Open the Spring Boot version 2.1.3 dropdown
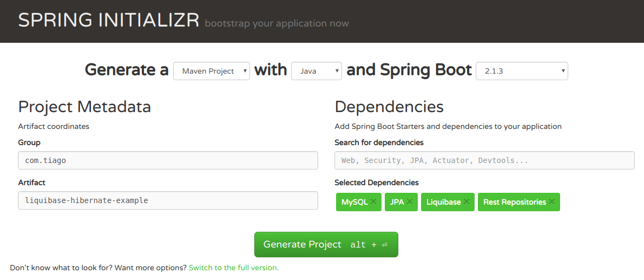 [x=522, y=71]
